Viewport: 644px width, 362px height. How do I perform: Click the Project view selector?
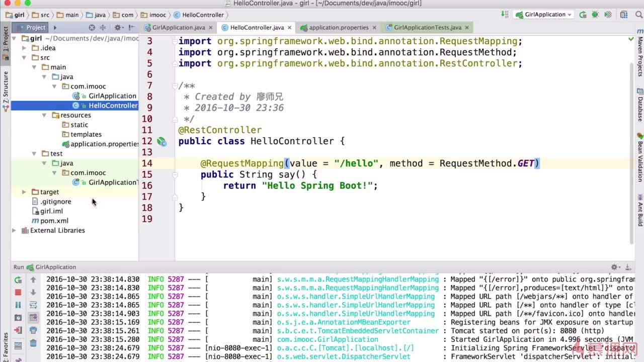31,28
